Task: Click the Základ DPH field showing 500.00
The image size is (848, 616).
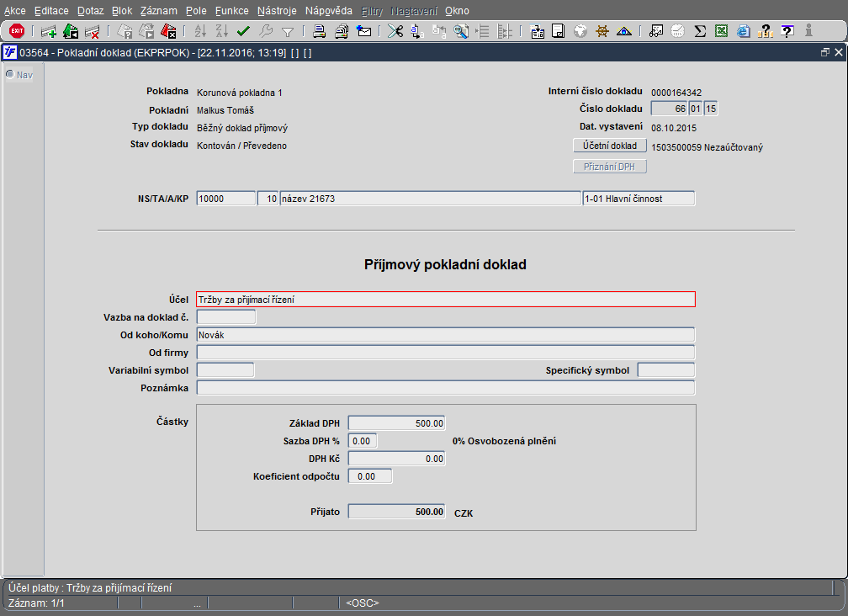Action: click(x=396, y=423)
